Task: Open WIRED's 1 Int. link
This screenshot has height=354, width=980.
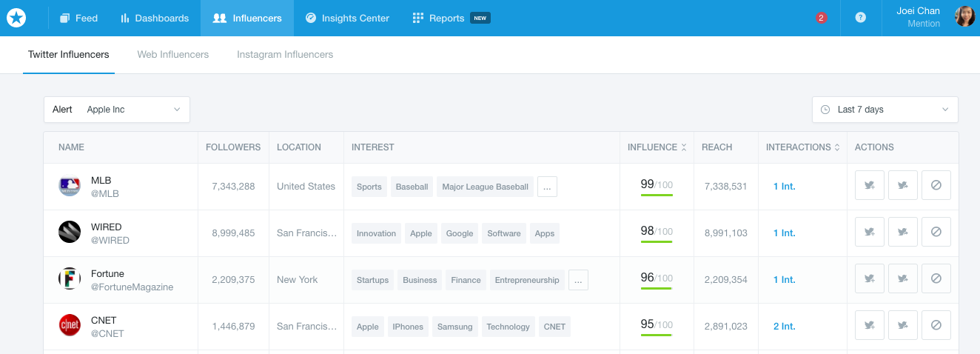Action: (785, 233)
